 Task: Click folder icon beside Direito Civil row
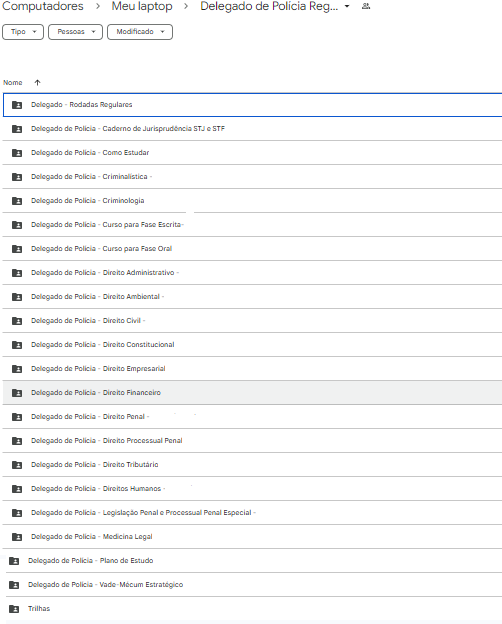(17, 321)
